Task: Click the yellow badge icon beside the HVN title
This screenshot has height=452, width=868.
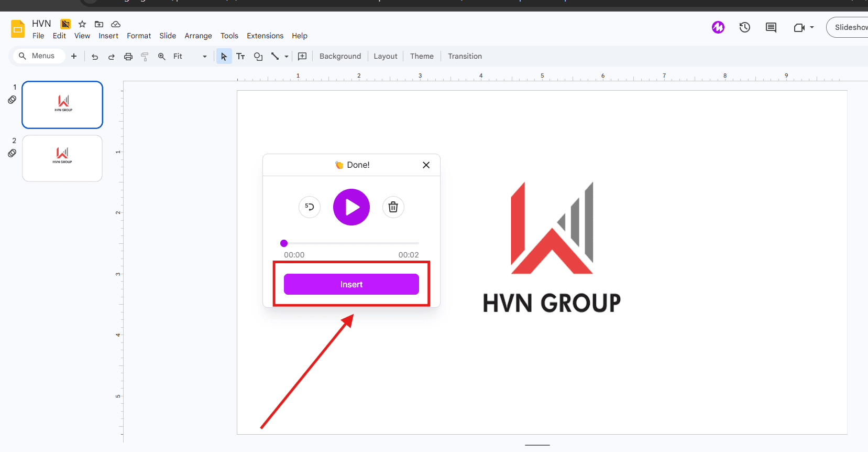Action: coord(65,24)
